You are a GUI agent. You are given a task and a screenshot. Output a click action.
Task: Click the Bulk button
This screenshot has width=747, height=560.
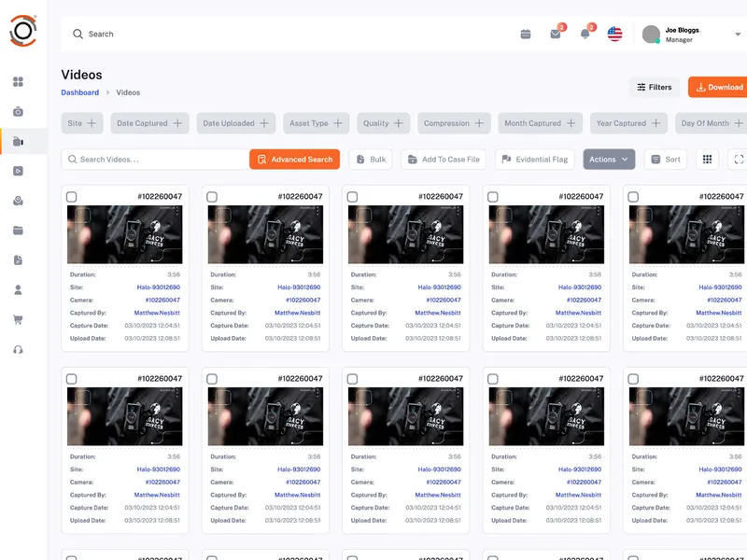[x=371, y=159]
